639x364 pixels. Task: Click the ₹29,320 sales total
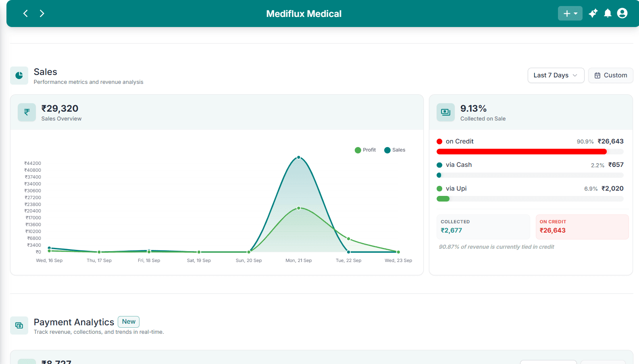[60, 108]
